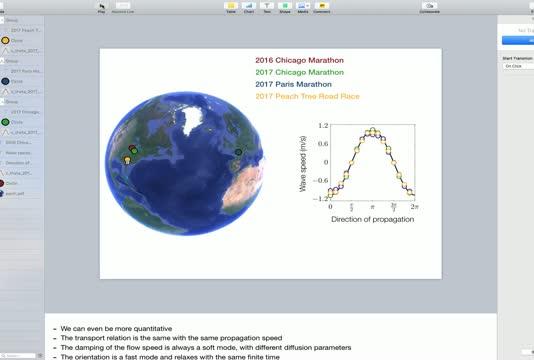534x360 pixels.
Task: Click note about the transport relation
Action: (x=171, y=338)
